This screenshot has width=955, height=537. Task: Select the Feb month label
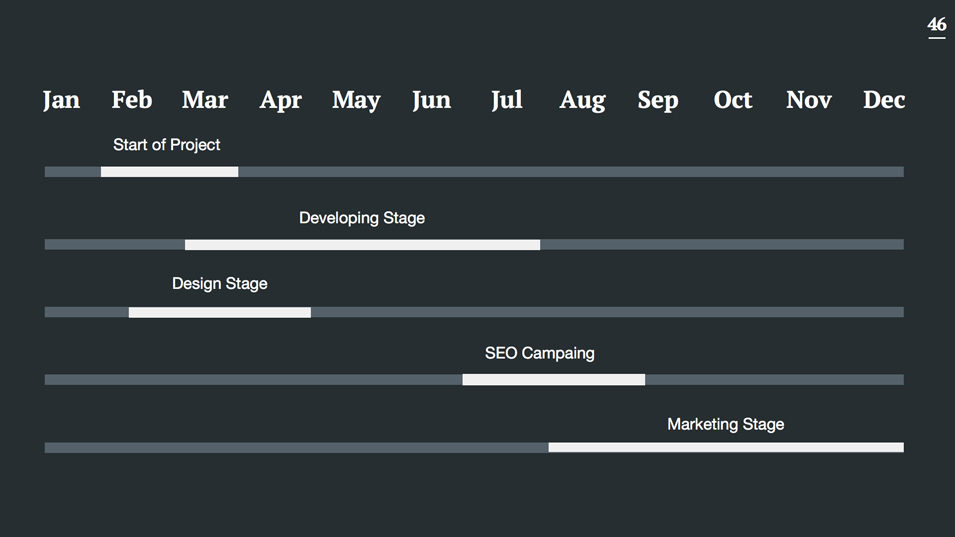pyautogui.click(x=132, y=100)
